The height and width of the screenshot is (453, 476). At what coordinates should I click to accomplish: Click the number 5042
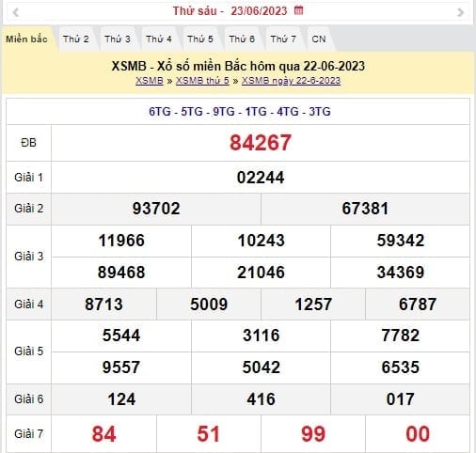[261, 367]
